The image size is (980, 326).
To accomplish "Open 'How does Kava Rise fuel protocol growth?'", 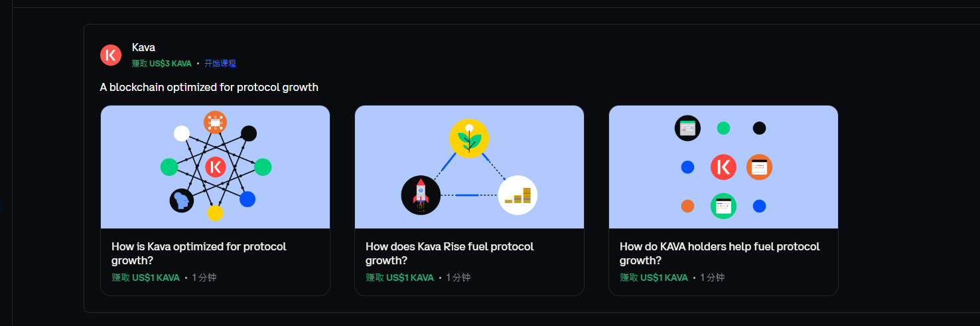I will (x=450, y=253).
